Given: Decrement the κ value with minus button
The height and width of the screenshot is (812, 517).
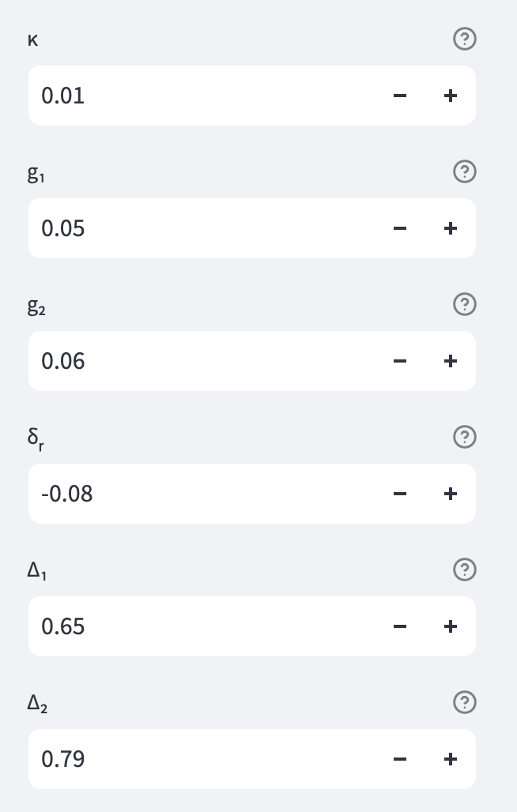Looking at the screenshot, I should click(x=400, y=96).
